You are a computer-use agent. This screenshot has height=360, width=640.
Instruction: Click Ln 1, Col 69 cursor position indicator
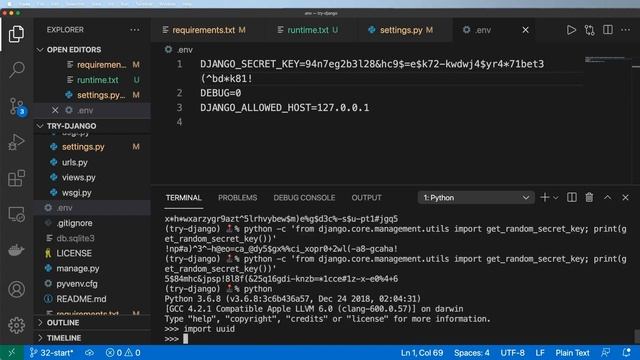pyautogui.click(x=422, y=353)
